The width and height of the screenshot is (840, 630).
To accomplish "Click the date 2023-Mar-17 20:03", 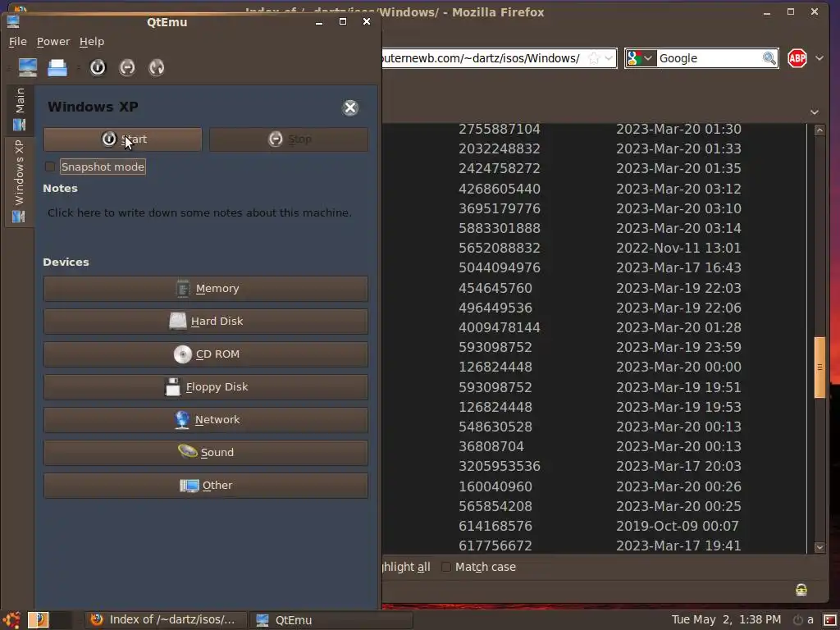I will tap(678, 466).
